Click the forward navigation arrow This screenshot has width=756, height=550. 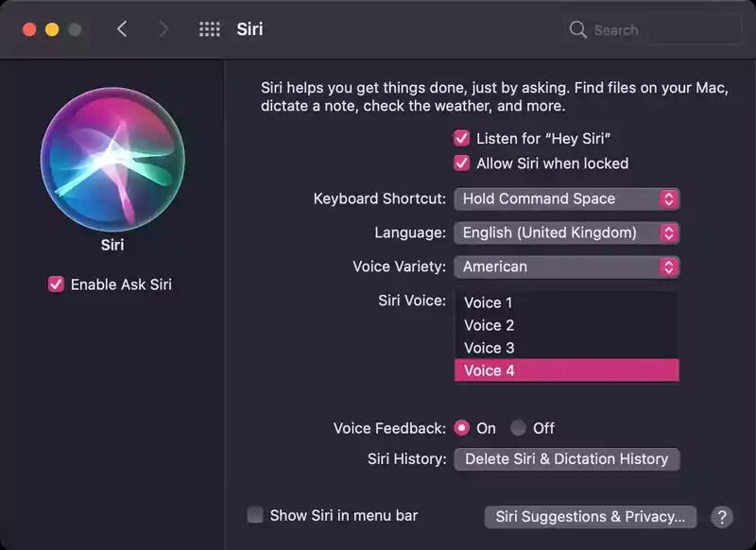click(x=163, y=28)
